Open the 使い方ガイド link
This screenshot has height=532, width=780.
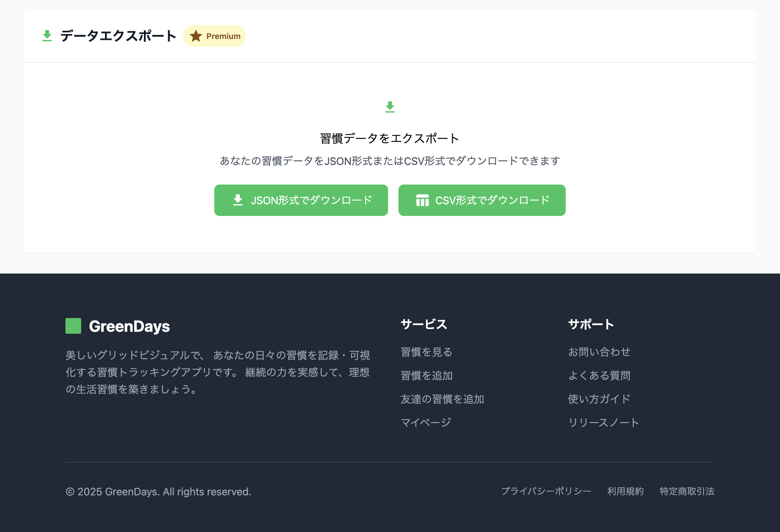tap(599, 399)
